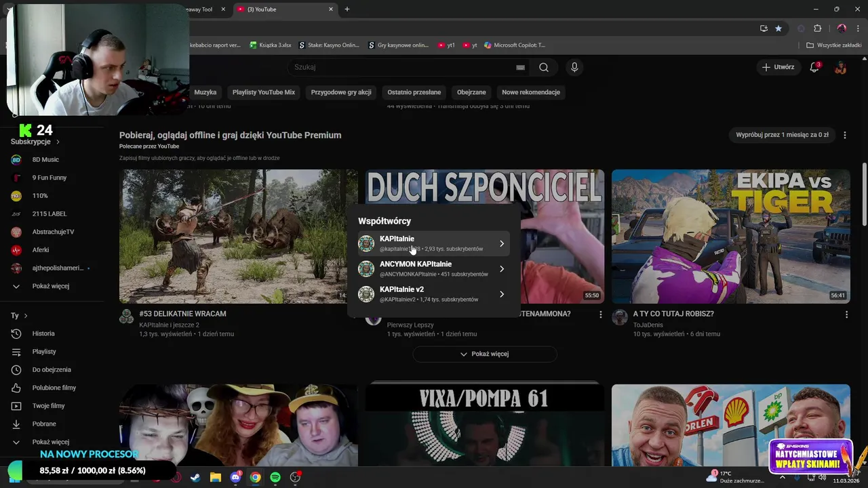Open the 2115 LABEL channel

(x=50, y=213)
